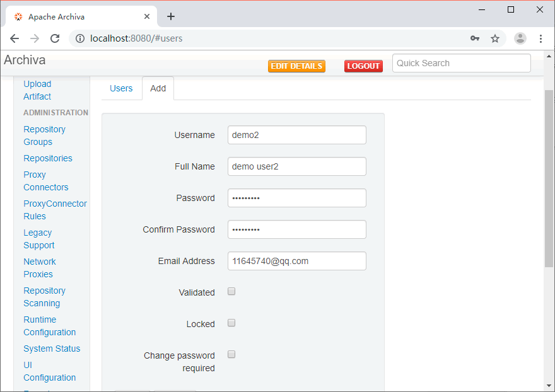Close the Apache Archiva tab
The width and height of the screenshot is (555, 392).
pyautogui.click(x=147, y=16)
